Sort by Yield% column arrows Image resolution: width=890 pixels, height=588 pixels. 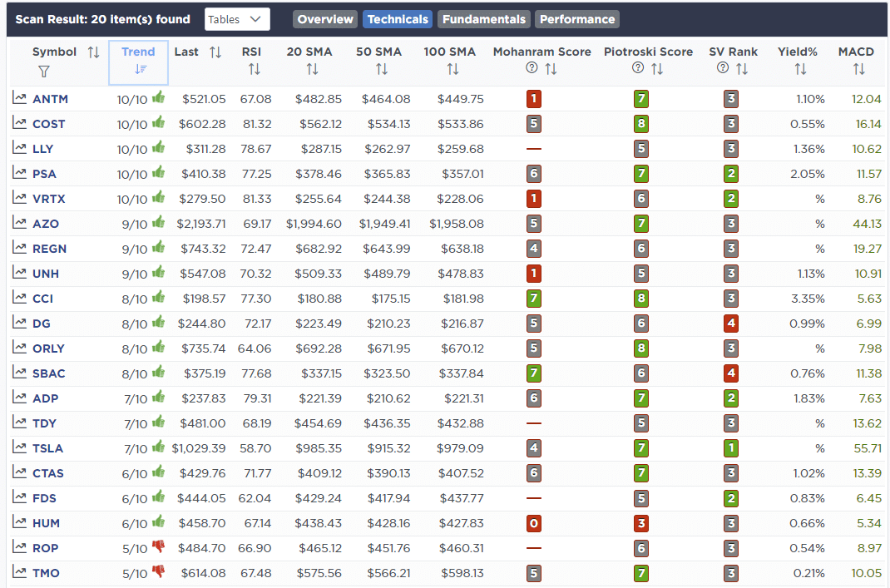click(799, 69)
